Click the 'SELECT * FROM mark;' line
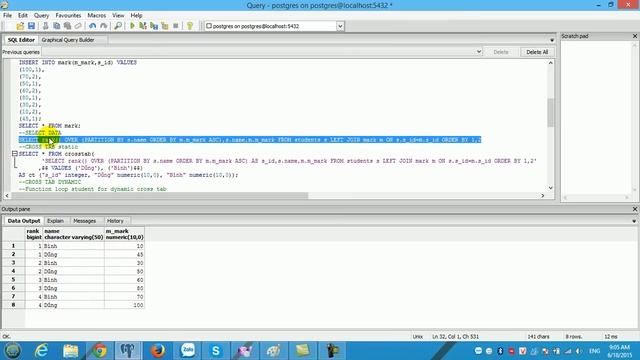Screen dimensions: 640x360 (x=50, y=126)
